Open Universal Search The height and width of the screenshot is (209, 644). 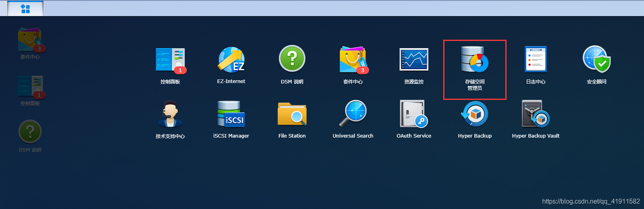click(353, 114)
